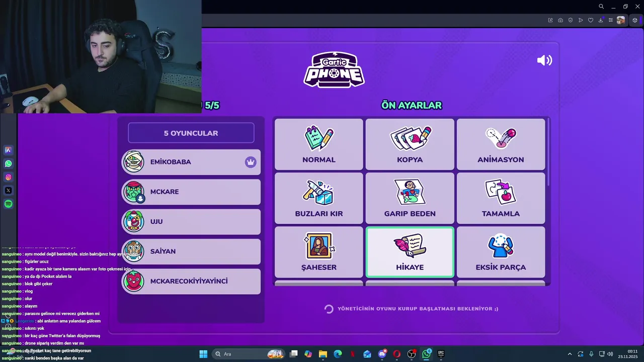Launch Copilot from the taskbar
Screen dimensions: 644x362
point(308,354)
